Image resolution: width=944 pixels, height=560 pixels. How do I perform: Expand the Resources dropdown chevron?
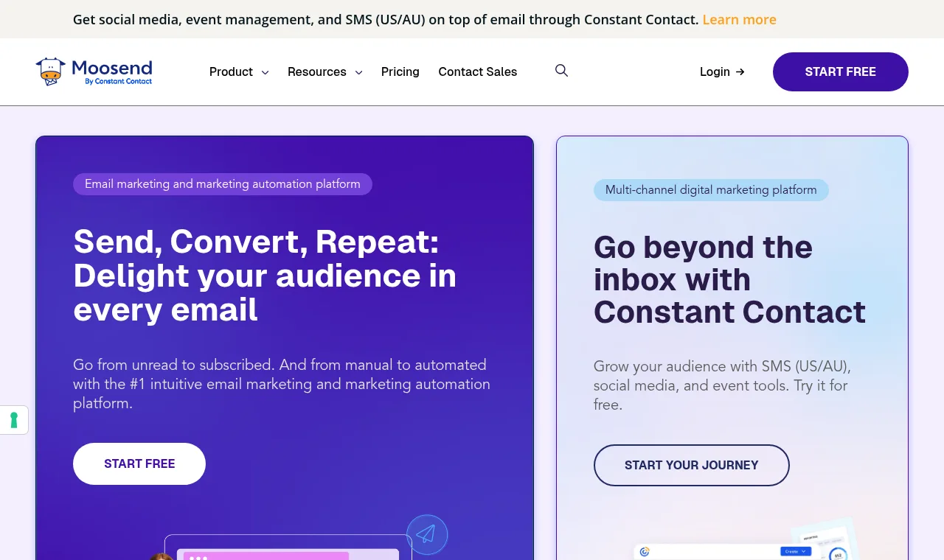pos(358,72)
